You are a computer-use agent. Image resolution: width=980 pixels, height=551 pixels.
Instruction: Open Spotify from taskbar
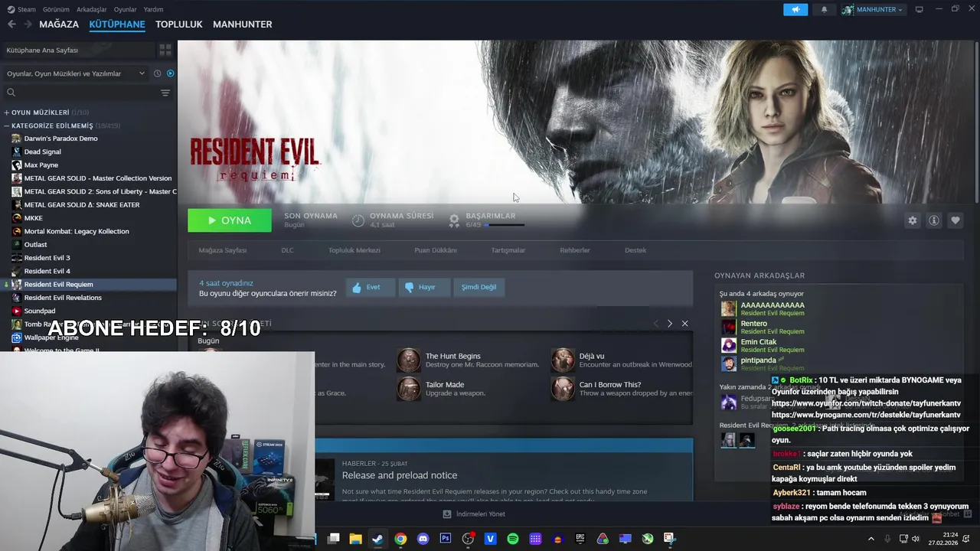[x=513, y=539]
